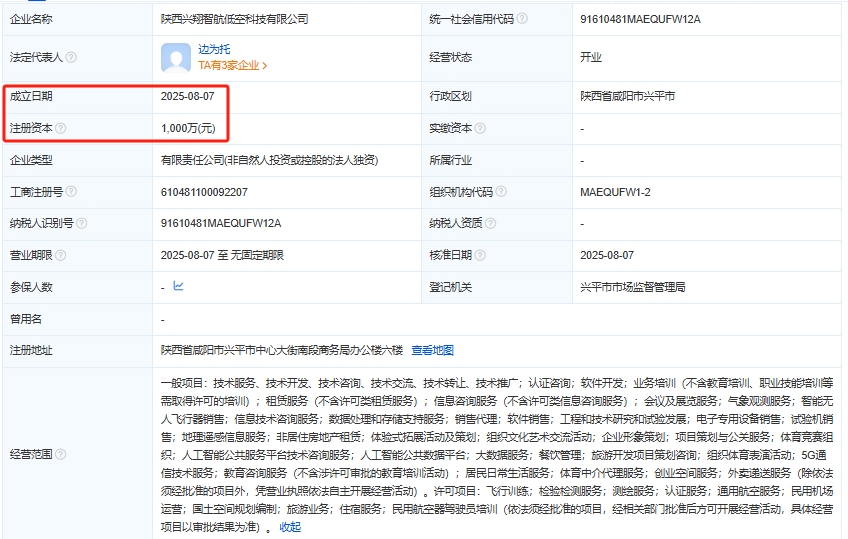Click registration number 610481100092207

tap(204, 192)
